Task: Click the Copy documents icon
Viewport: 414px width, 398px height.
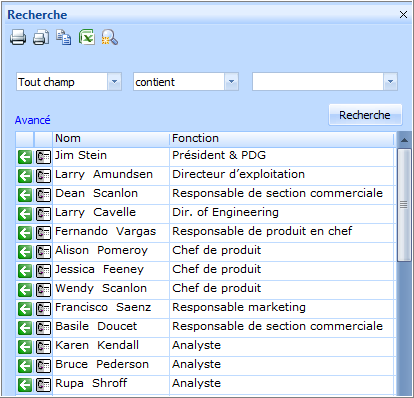Action: pyautogui.click(x=63, y=37)
